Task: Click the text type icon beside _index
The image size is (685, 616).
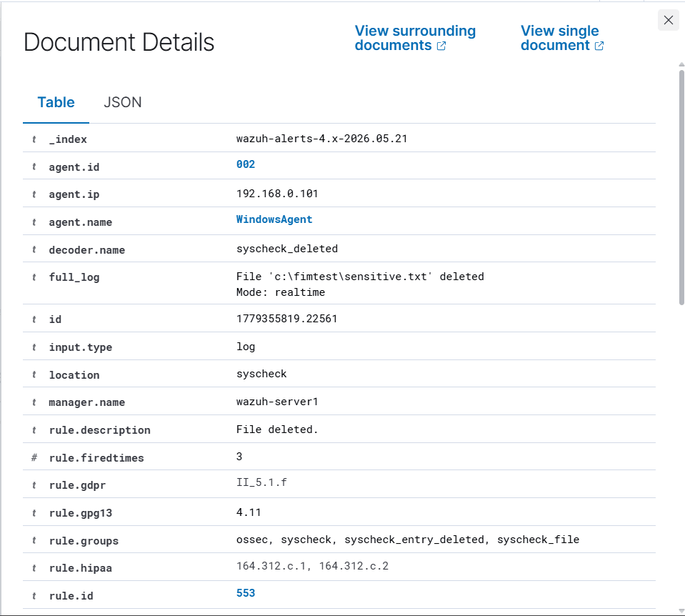Action: 34,139
